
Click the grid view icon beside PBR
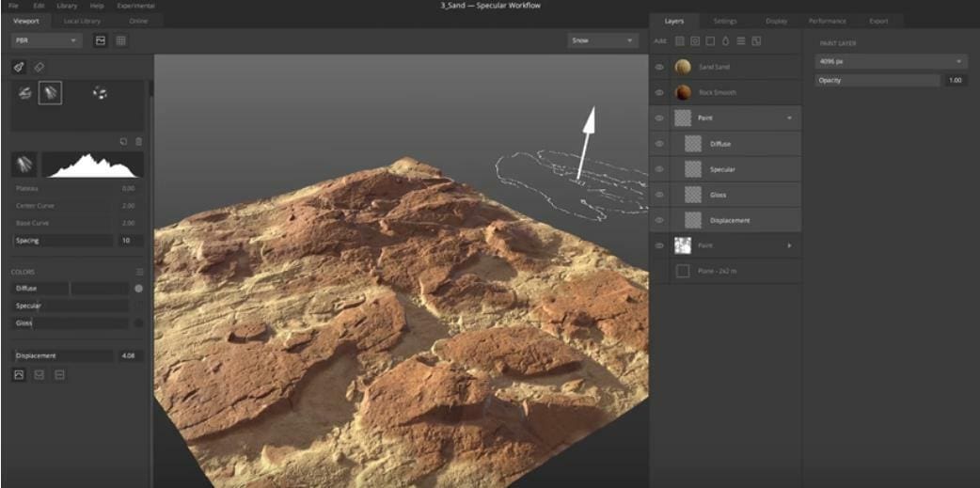[x=121, y=40]
